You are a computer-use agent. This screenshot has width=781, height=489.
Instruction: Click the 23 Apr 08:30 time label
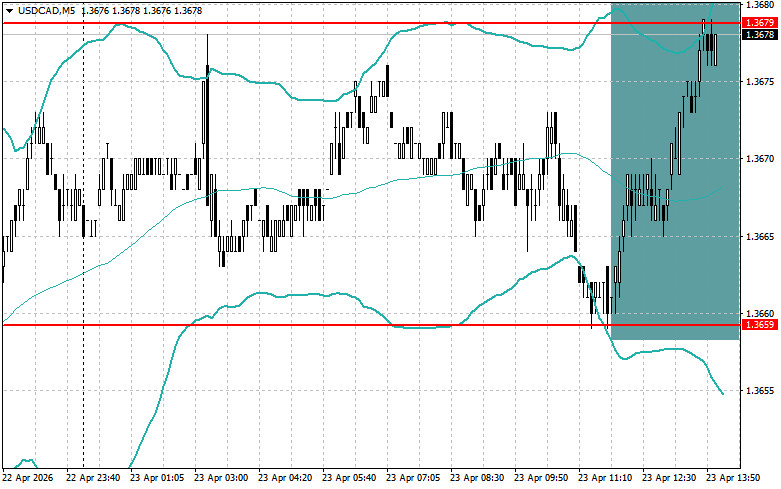[477, 478]
